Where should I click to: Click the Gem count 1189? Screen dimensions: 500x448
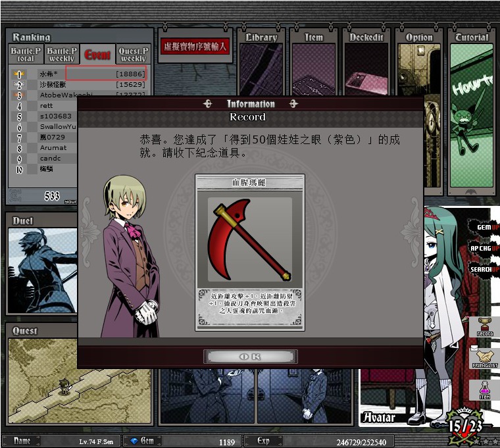point(227,442)
